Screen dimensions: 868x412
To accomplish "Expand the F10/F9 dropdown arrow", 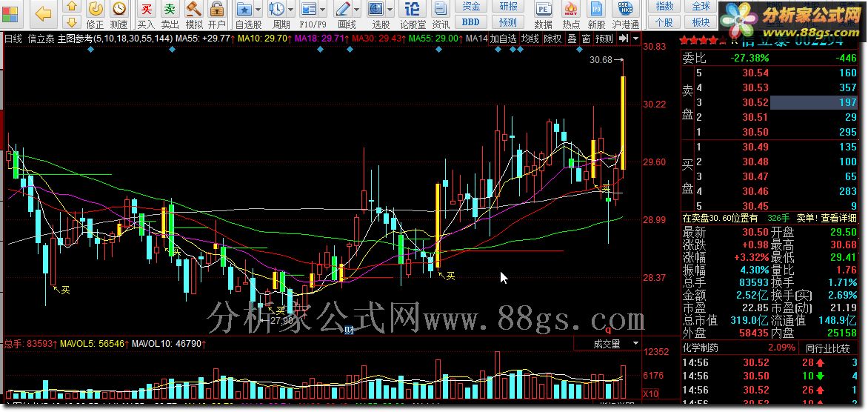I will [x=323, y=10].
